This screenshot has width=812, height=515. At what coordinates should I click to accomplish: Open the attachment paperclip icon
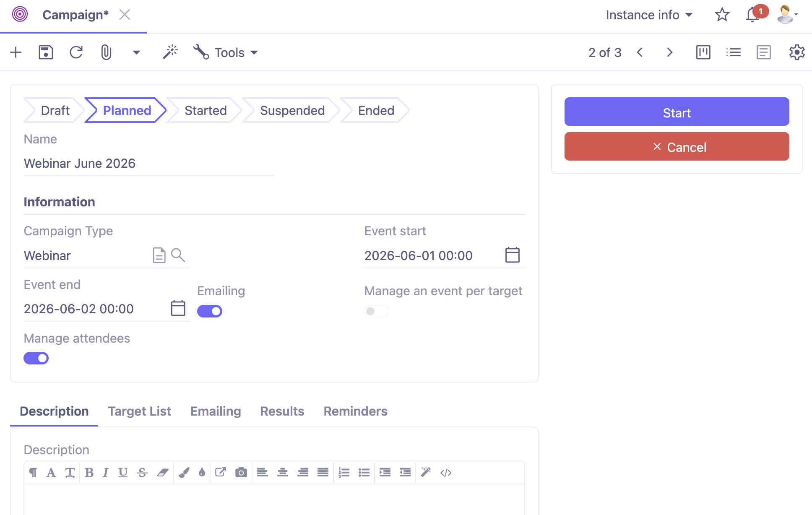(106, 52)
